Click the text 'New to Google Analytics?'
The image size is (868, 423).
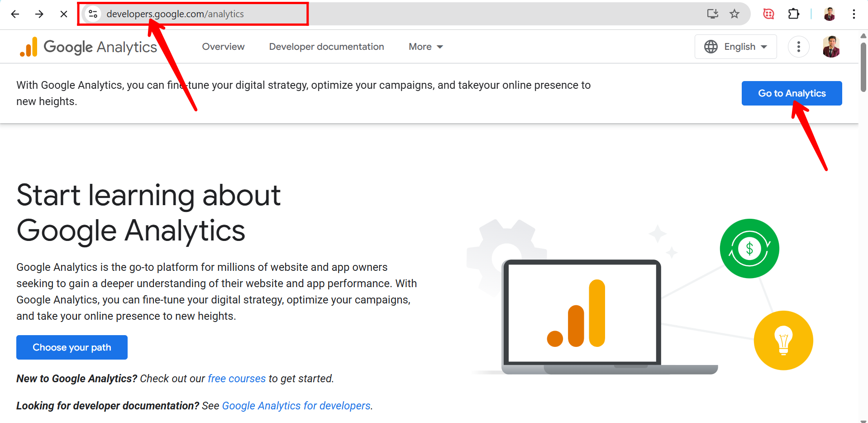point(76,379)
